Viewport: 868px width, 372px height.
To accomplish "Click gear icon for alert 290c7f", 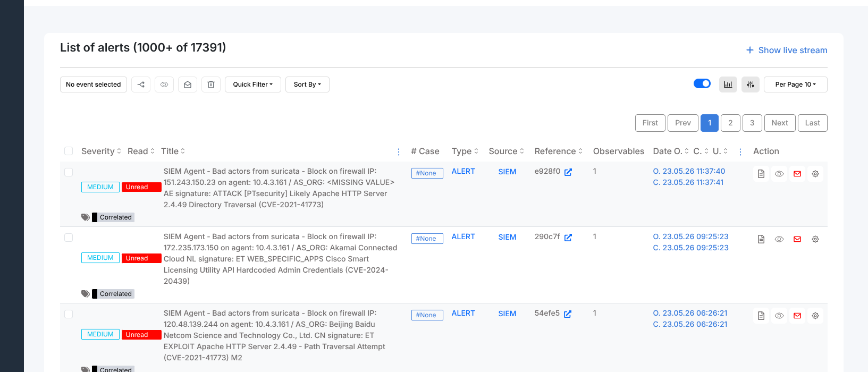I will pos(815,239).
